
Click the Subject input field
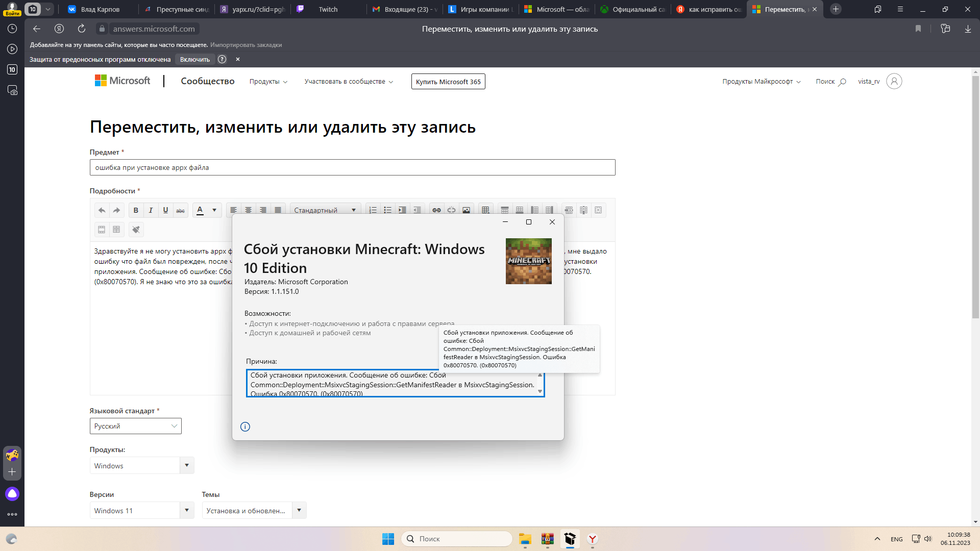pos(352,167)
